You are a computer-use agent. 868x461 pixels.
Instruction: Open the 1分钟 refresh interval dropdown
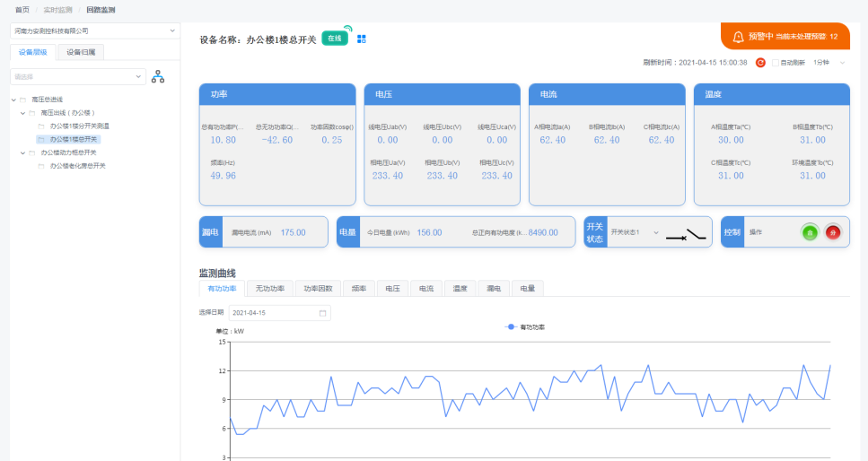coord(829,63)
